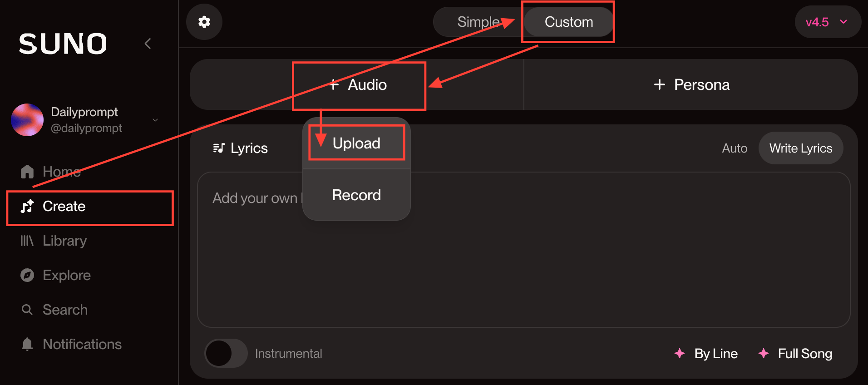The width and height of the screenshot is (868, 385).
Task: Open Explore via the compass icon
Action: [x=27, y=275]
